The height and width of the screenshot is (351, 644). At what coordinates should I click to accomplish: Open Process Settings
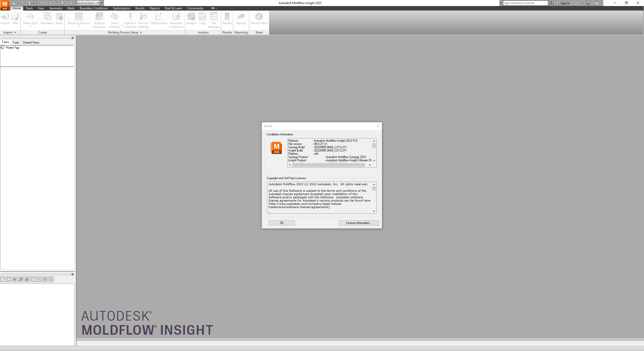143,20
